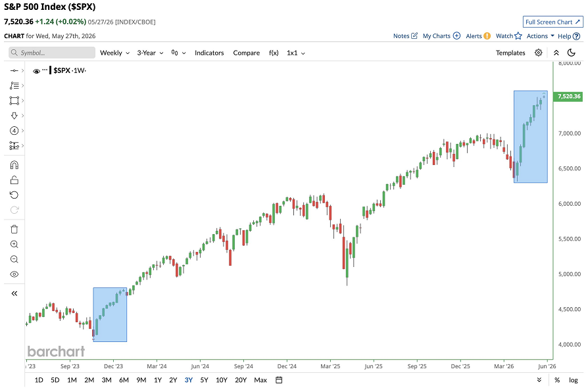
Task: Select the measurement tool in sidebar
Action: click(x=14, y=145)
